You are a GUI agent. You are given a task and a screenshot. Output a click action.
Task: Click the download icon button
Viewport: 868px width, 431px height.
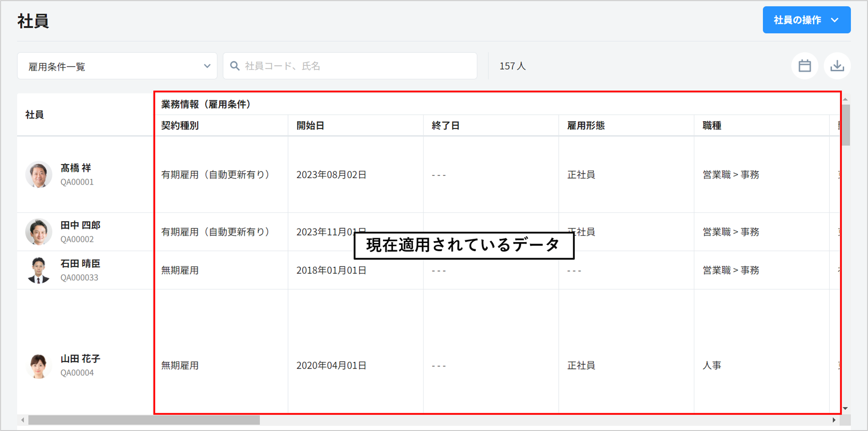coord(837,66)
